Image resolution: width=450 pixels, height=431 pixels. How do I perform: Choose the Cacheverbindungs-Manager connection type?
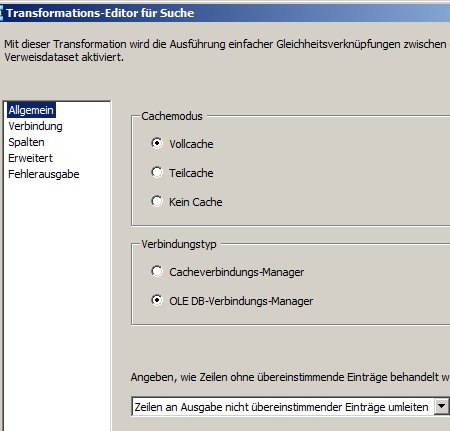[x=157, y=271]
